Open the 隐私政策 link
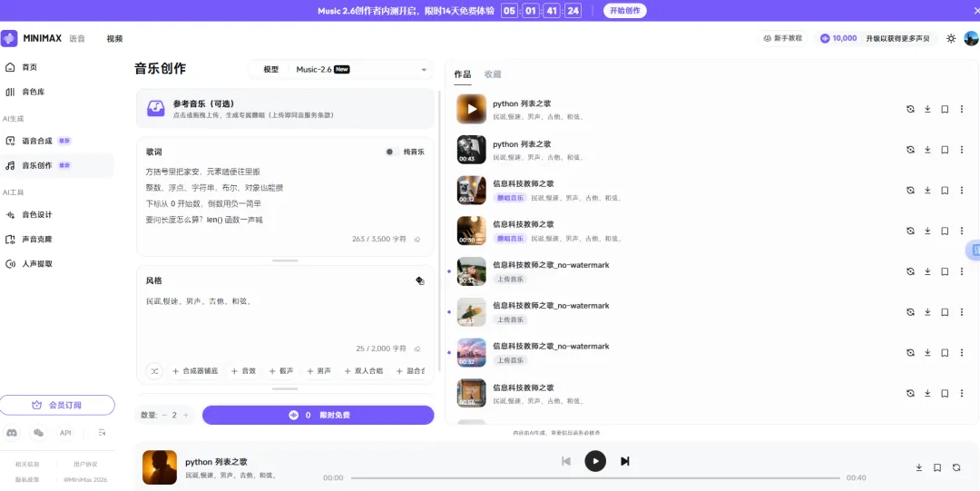 pos(27,480)
